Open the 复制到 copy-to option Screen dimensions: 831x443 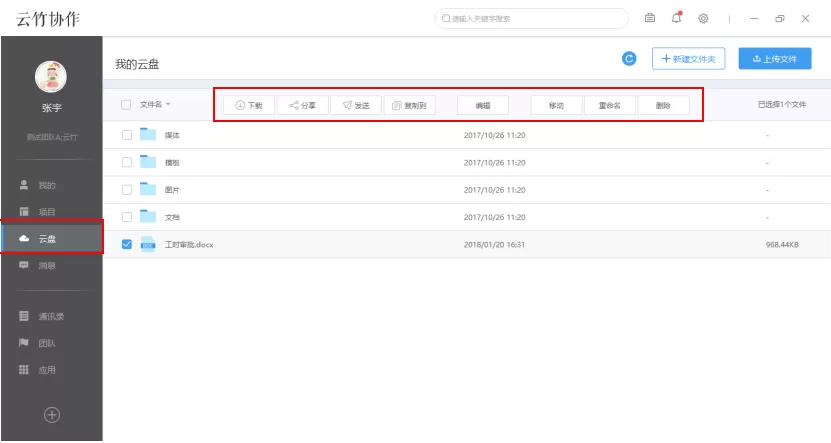409,105
